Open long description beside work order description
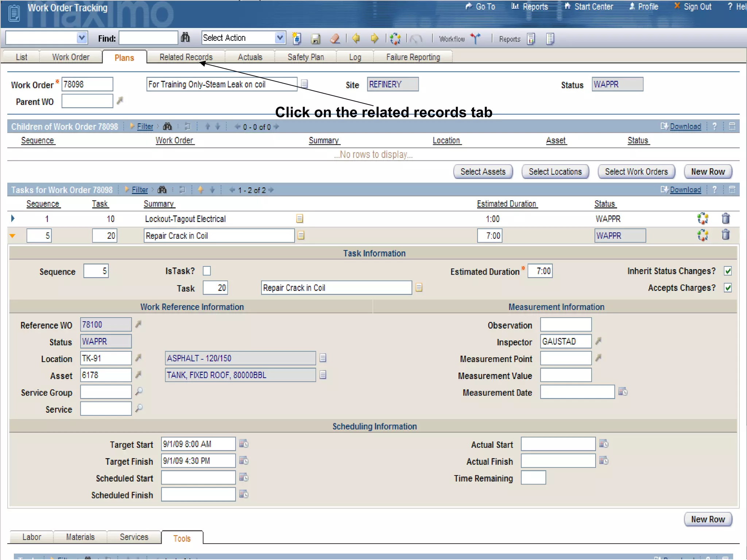This screenshot has width=747, height=560. click(x=305, y=84)
